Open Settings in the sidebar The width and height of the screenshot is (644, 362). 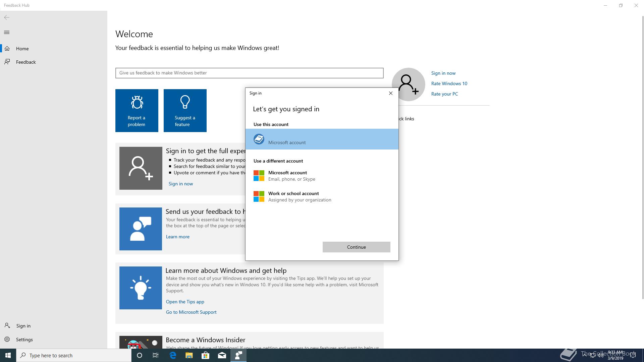pos(54,340)
